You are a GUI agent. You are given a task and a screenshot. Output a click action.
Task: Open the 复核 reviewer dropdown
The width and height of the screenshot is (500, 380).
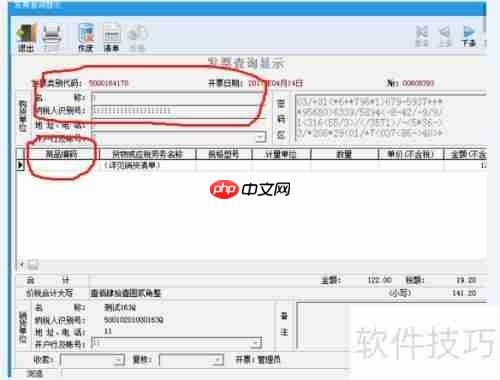pos(217,360)
